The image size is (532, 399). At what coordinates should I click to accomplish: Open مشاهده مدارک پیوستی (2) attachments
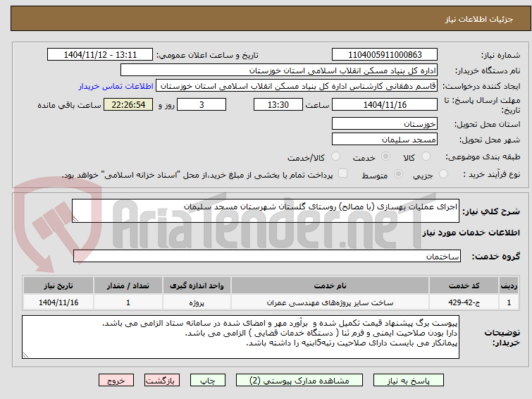299,381
